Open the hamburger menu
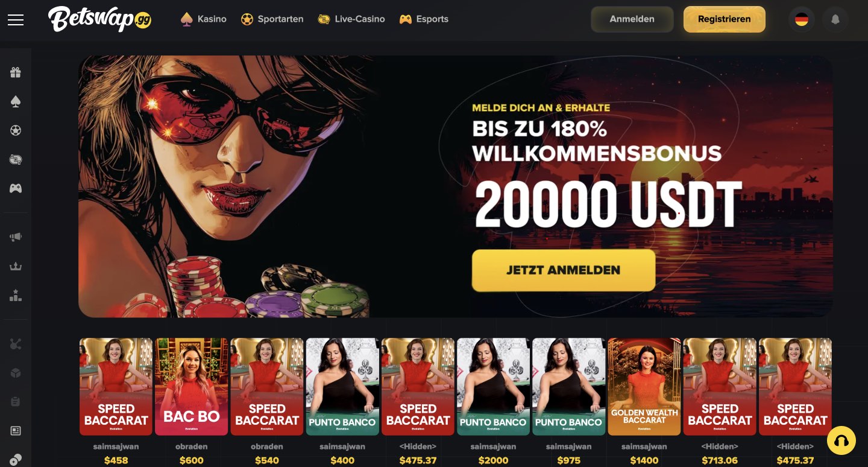 tap(16, 20)
